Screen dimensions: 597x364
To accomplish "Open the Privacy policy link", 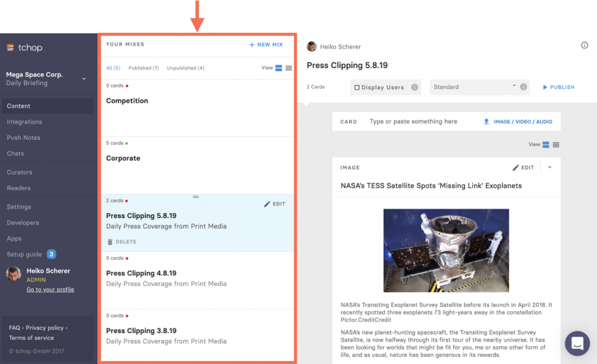I will coord(44,328).
